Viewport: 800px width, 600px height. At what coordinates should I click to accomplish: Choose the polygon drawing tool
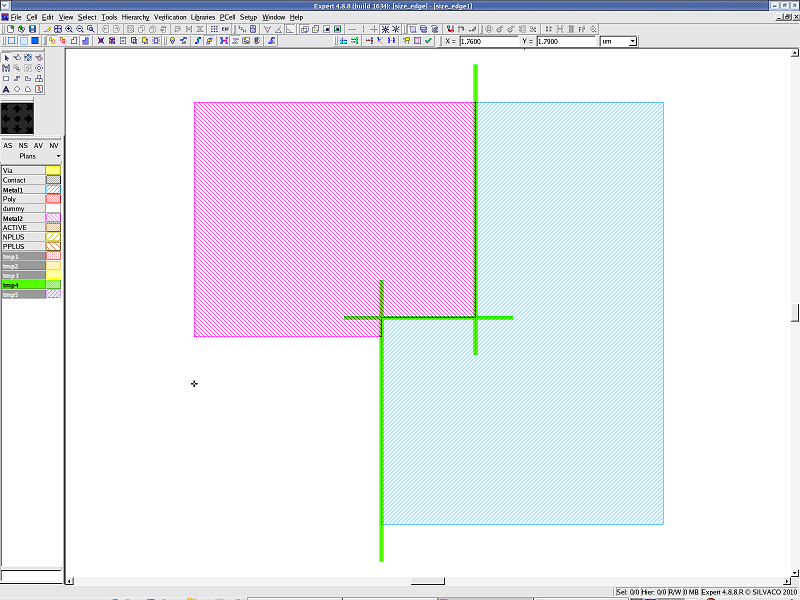click(x=29, y=78)
